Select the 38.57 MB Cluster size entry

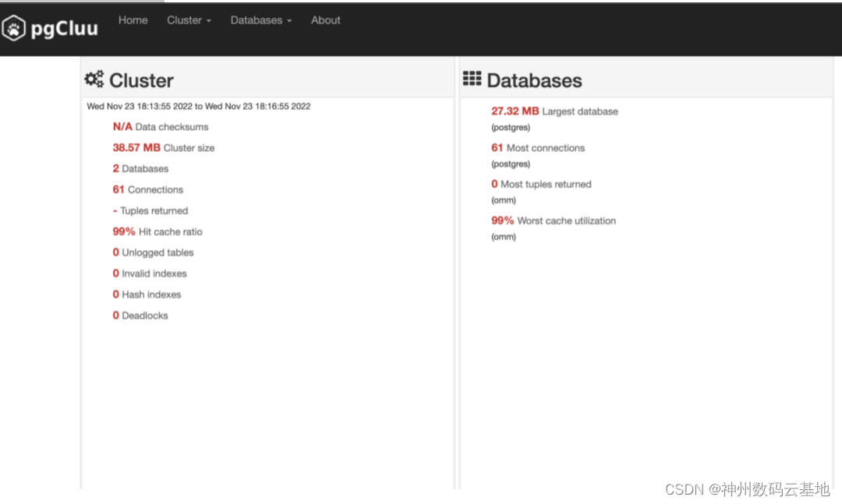163,147
